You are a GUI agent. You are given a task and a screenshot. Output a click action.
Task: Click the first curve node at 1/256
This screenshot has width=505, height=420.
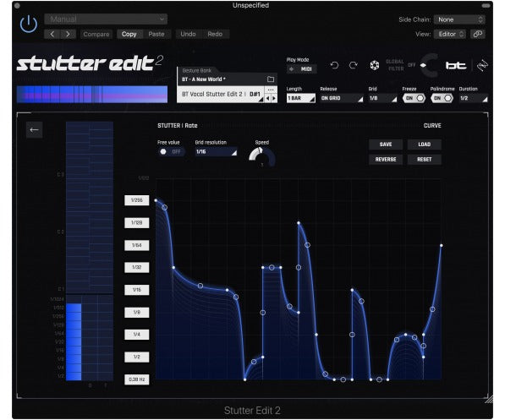156,200
